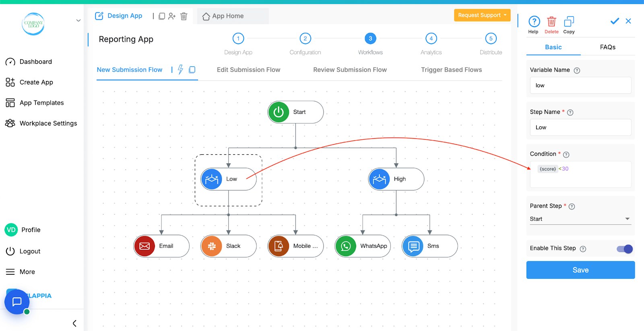This screenshot has height=331, width=644.
Task: Open Profile in sidebar
Action: 23,230
